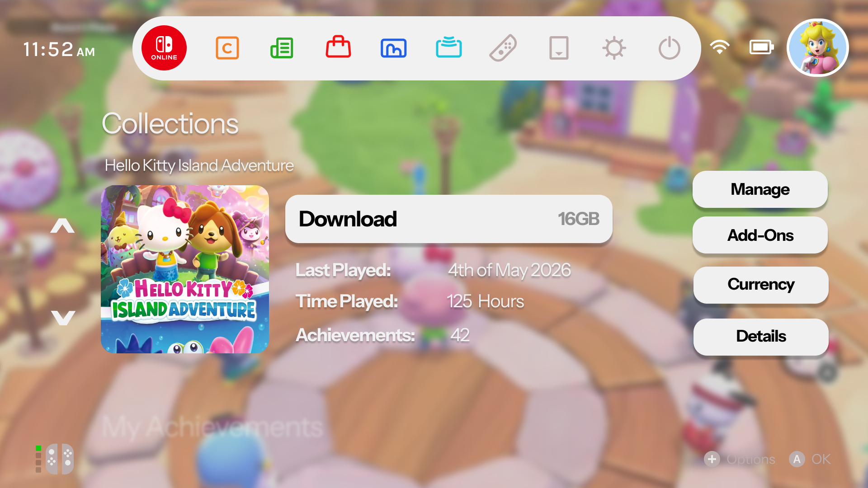Open System Settings sun-gear icon
This screenshot has width=868, height=488.
coord(614,48)
